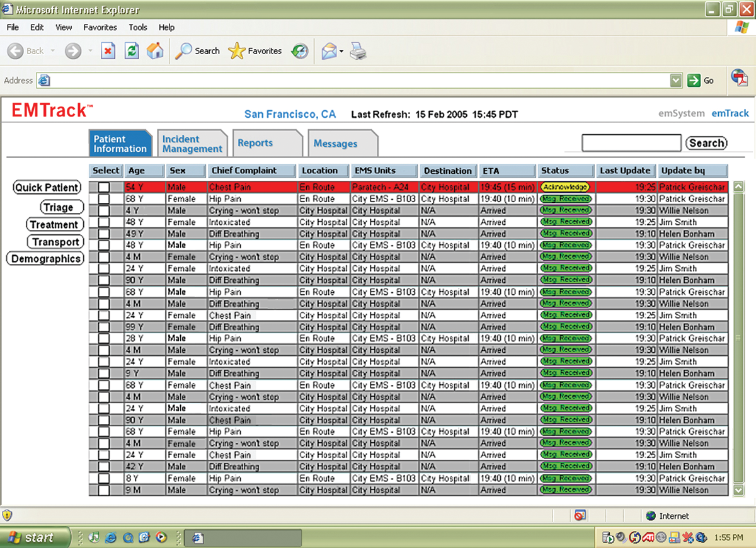The width and height of the screenshot is (756, 548).
Task: Open the Favorites menu
Action: tap(100, 27)
